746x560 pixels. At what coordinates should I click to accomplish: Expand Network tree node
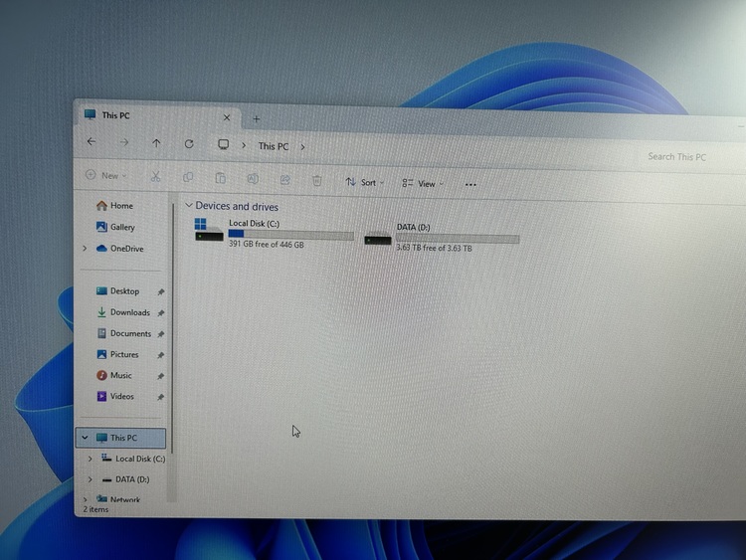click(x=86, y=499)
